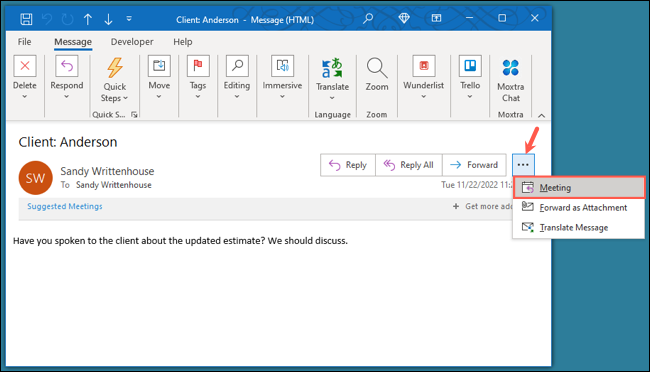This screenshot has width=650, height=372.
Task: Click the Respond icon
Action: pos(67,66)
